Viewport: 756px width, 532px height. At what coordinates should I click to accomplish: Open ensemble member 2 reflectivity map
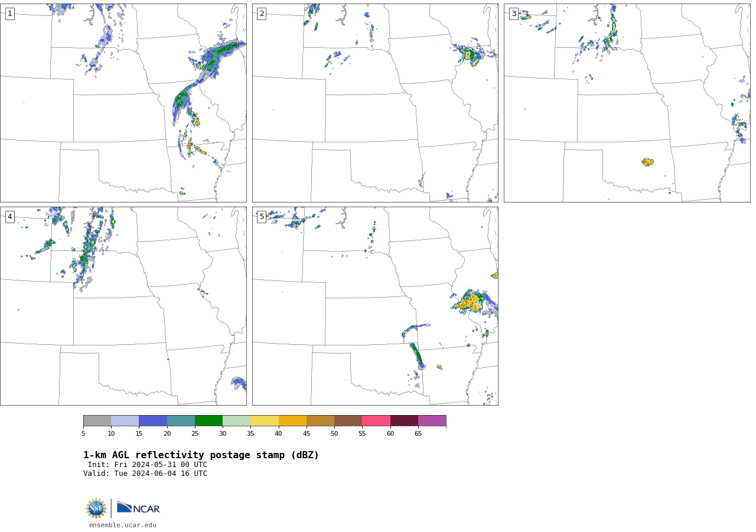(375, 103)
